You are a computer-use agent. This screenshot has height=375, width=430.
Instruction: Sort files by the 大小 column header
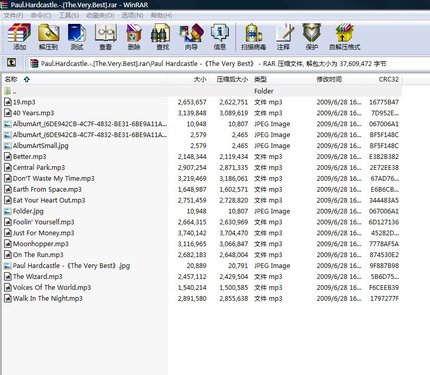click(200, 79)
